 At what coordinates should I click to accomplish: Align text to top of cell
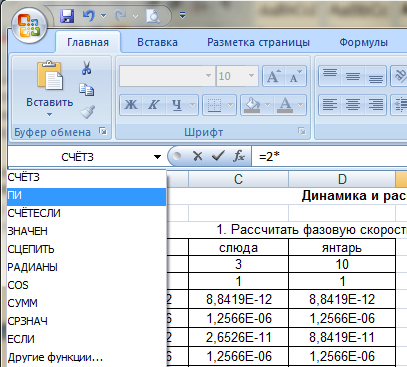coord(330,76)
